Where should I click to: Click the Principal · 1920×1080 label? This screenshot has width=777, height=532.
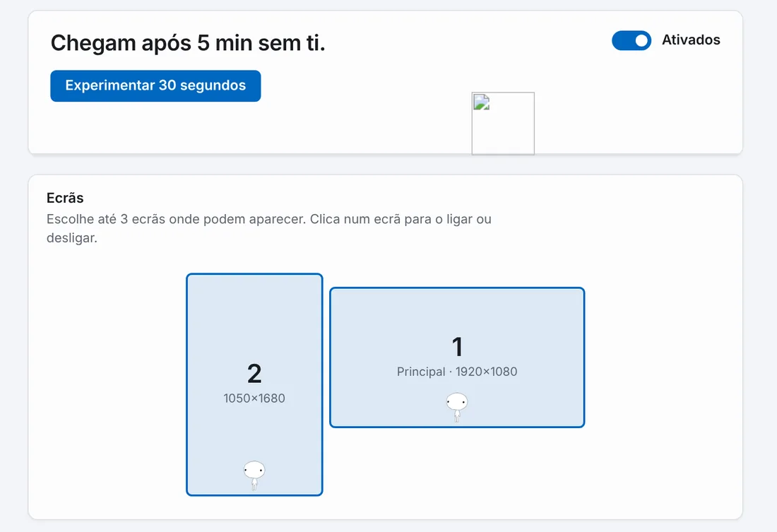point(457,372)
